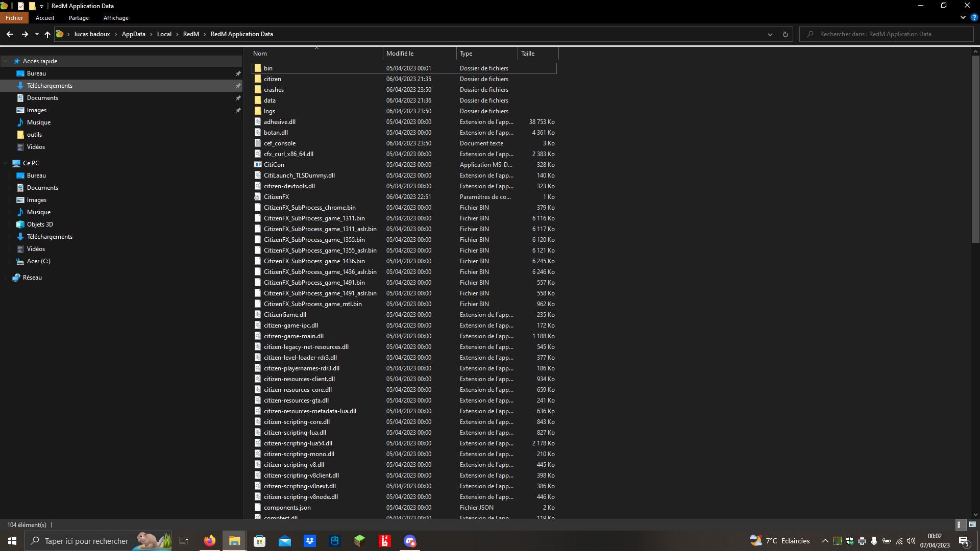Expand the ribbon with the chevron
The height and width of the screenshot is (551, 980).
click(963, 17)
